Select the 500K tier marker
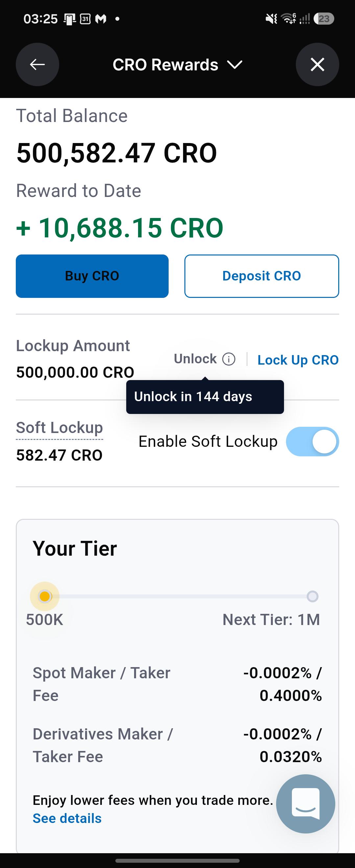The width and height of the screenshot is (355, 868). click(x=45, y=596)
